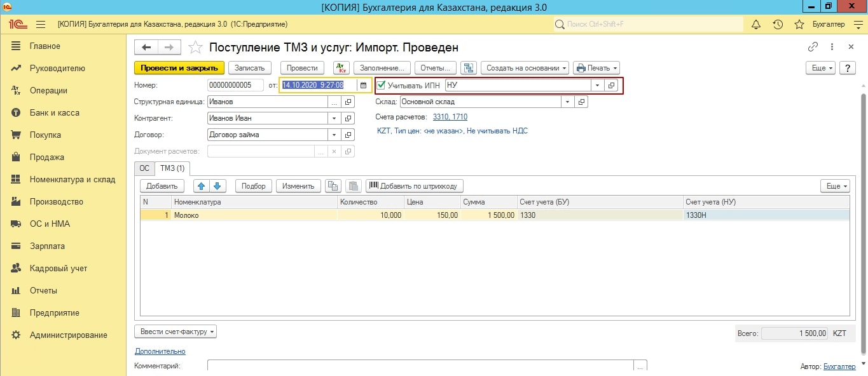Move row down with blue down arrow
This screenshot has height=376, width=868.
217,186
